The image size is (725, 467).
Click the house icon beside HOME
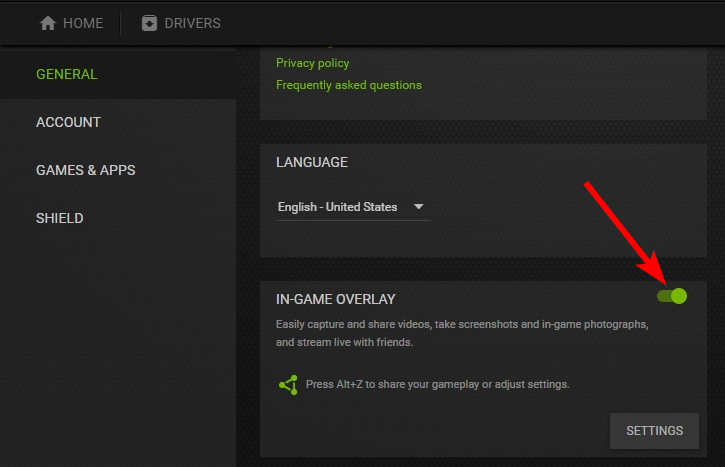click(48, 23)
